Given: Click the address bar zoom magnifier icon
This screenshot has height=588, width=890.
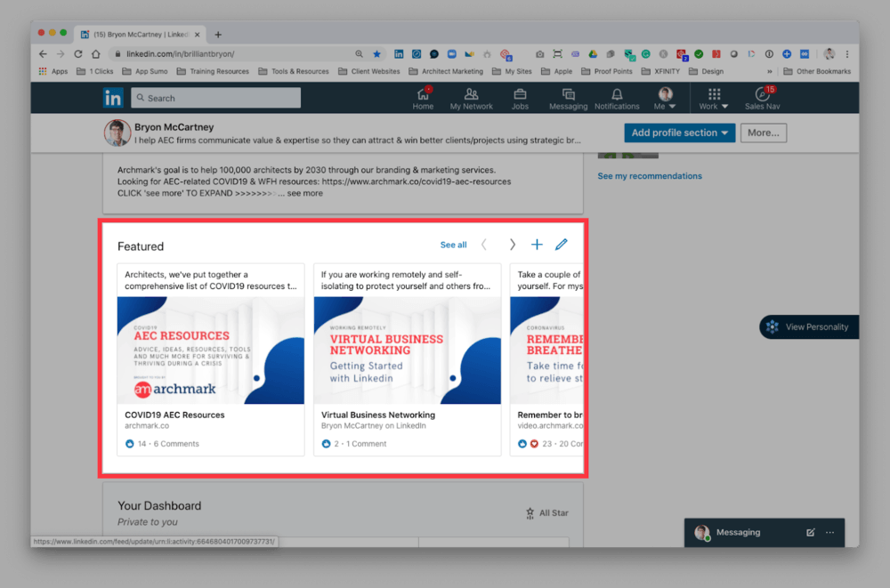Looking at the screenshot, I should point(360,54).
